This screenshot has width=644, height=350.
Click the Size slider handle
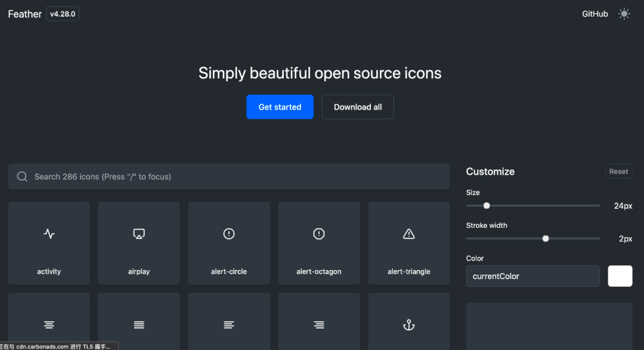487,205
